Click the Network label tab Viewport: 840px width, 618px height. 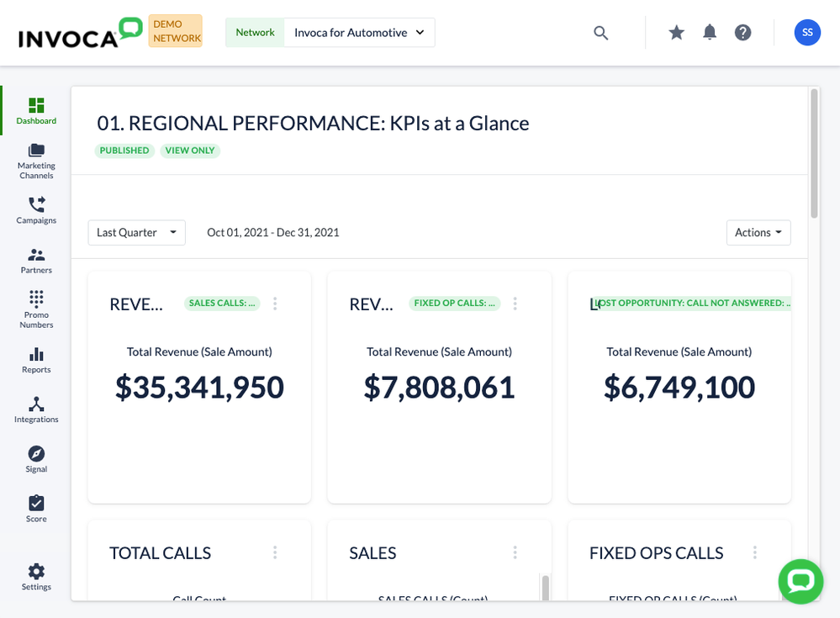tap(255, 33)
